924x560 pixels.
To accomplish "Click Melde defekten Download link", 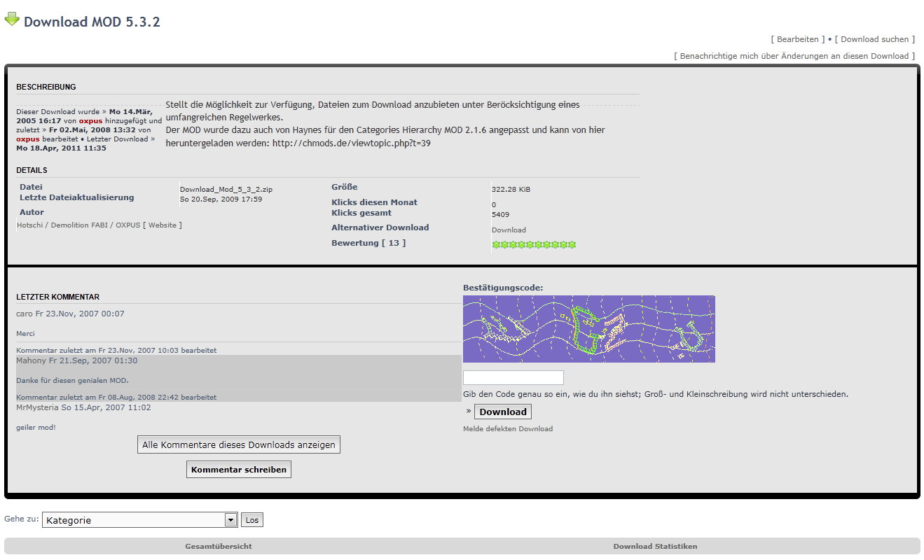I will pyautogui.click(x=507, y=429).
